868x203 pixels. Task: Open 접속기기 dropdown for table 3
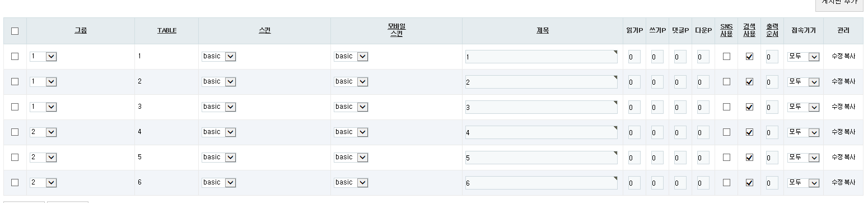804,107
